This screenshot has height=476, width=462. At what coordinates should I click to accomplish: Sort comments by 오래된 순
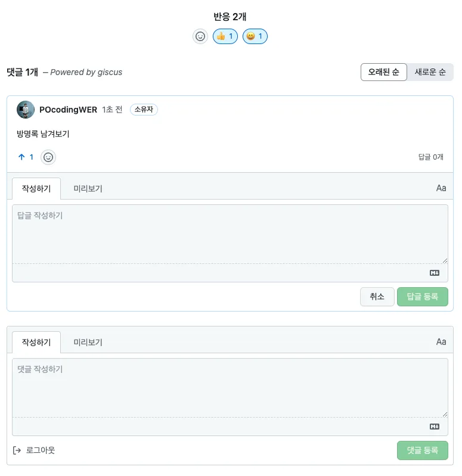(x=384, y=72)
